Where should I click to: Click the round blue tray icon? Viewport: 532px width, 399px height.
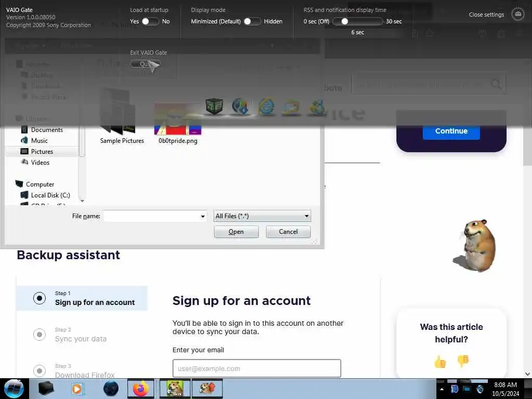click(480, 389)
